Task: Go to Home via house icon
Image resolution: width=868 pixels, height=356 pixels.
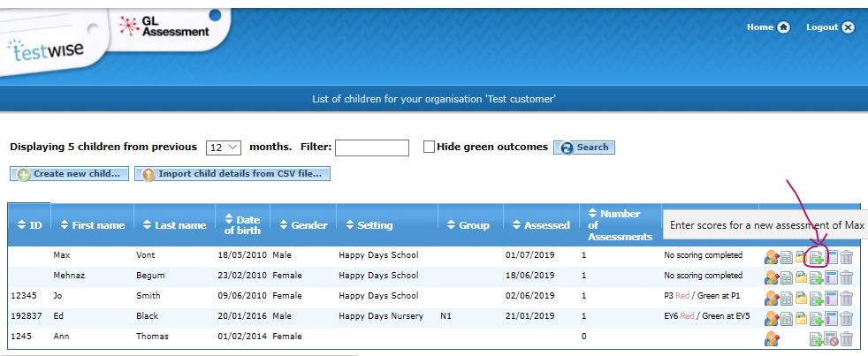Action: pyautogui.click(x=782, y=27)
